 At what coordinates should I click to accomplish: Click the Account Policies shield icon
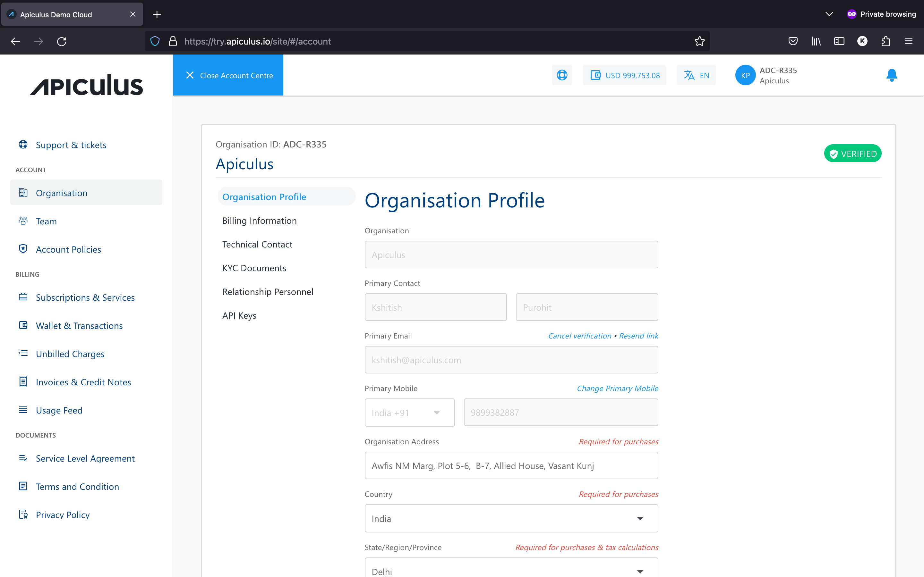(x=23, y=249)
